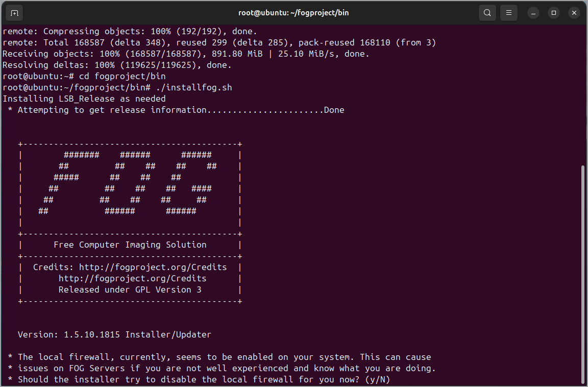
Task: Click the first Credits URL after 'Credits:'
Action: coord(153,268)
